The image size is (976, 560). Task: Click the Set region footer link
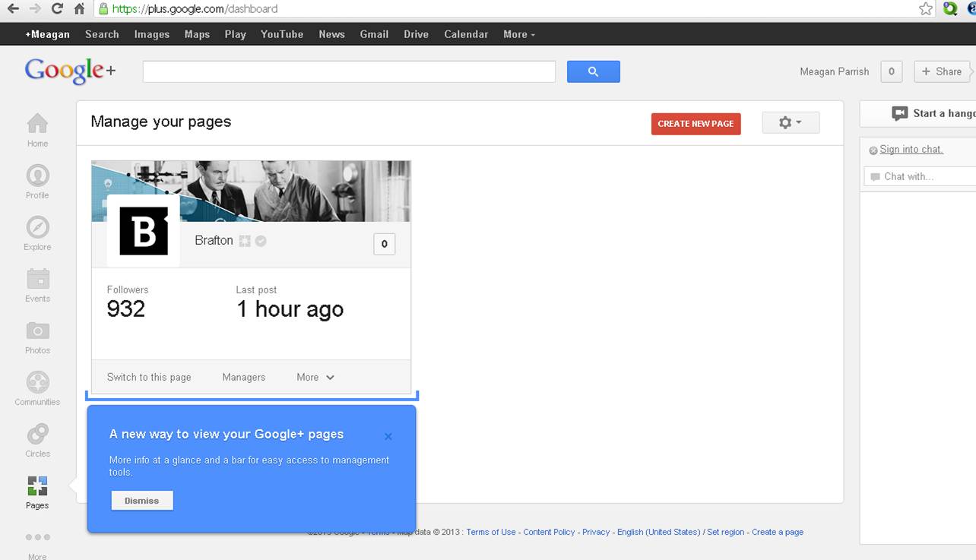pyautogui.click(x=726, y=532)
